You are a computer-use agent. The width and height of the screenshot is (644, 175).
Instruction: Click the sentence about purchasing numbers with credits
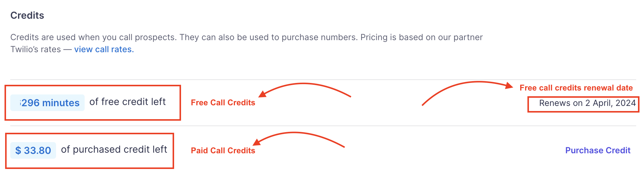[269, 37]
